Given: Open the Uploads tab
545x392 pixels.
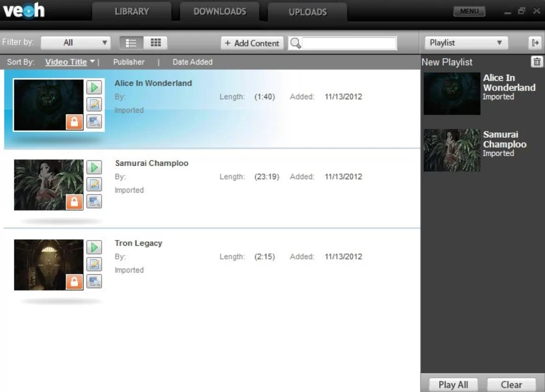Looking at the screenshot, I should click(307, 12).
